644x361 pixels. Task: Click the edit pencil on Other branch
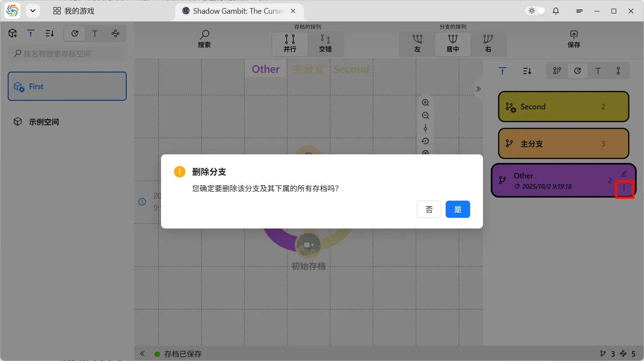tap(624, 174)
